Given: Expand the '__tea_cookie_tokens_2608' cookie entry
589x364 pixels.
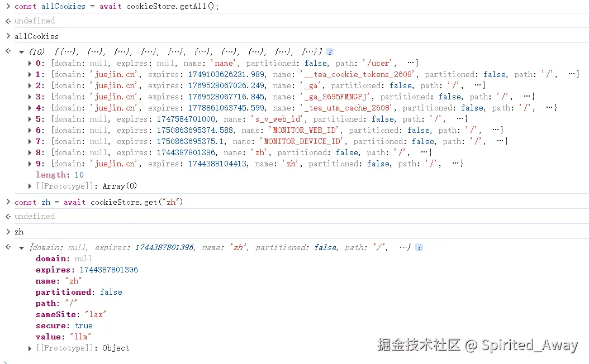Looking at the screenshot, I should coord(30,74).
